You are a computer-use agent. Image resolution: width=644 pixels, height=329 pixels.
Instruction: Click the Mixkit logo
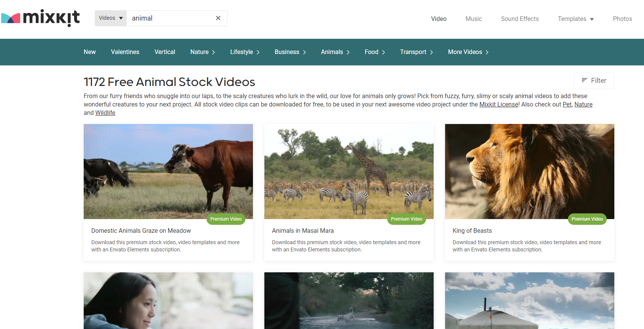tap(40, 18)
